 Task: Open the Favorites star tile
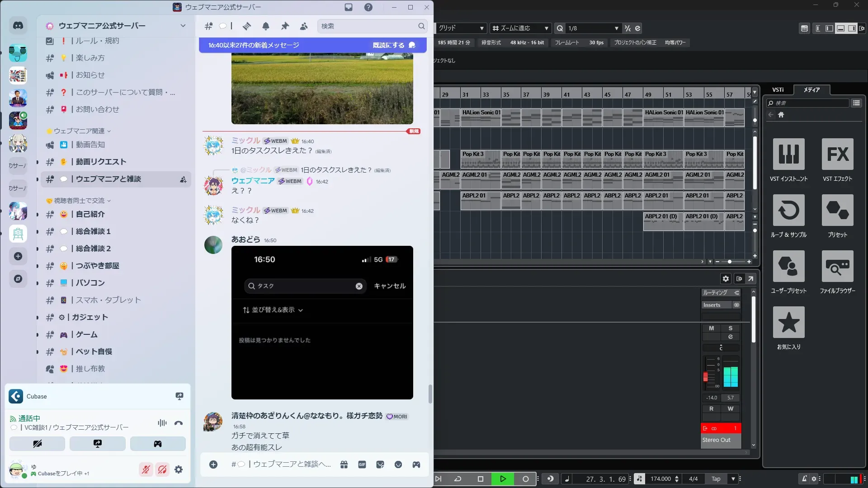(x=788, y=323)
